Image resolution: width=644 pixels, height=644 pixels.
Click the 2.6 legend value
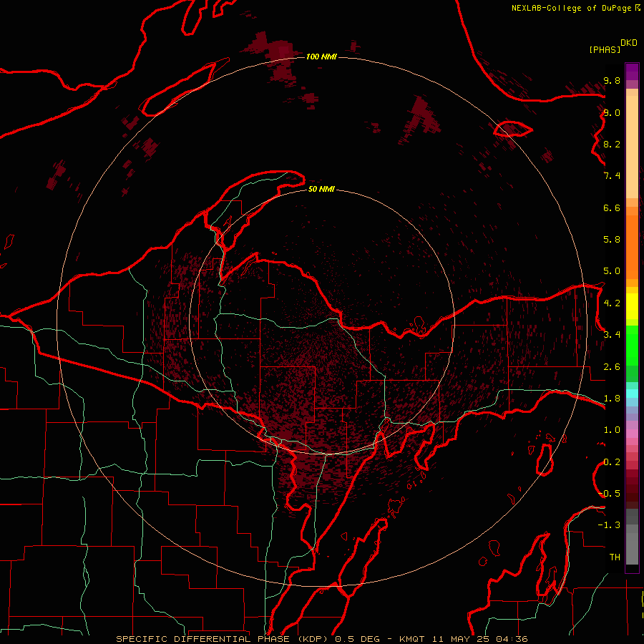pyautogui.click(x=612, y=367)
